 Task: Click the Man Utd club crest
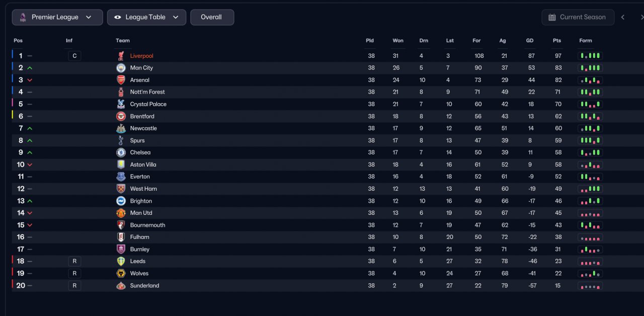pos(121,213)
